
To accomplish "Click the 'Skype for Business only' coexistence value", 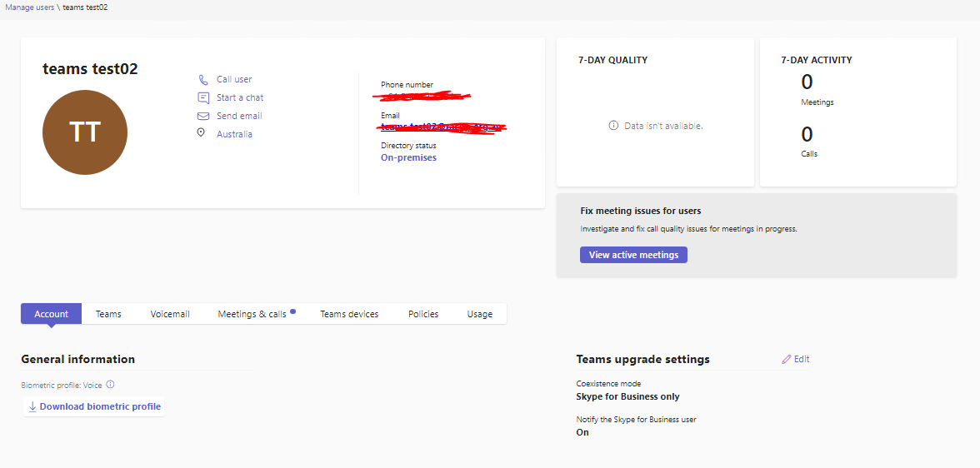I will coord(627,396).
